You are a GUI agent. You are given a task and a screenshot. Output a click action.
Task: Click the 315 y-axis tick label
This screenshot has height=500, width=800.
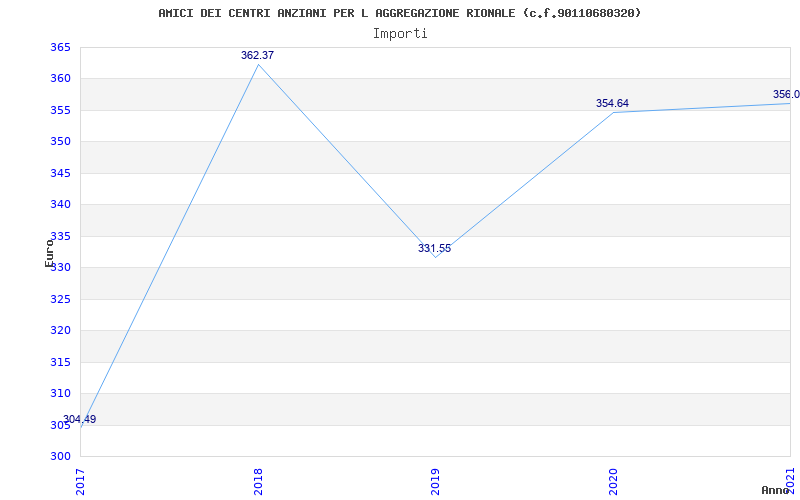[60, 362]
